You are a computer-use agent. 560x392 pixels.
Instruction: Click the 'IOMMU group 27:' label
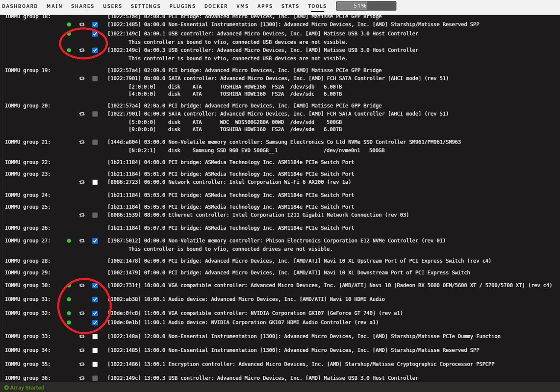27,241
